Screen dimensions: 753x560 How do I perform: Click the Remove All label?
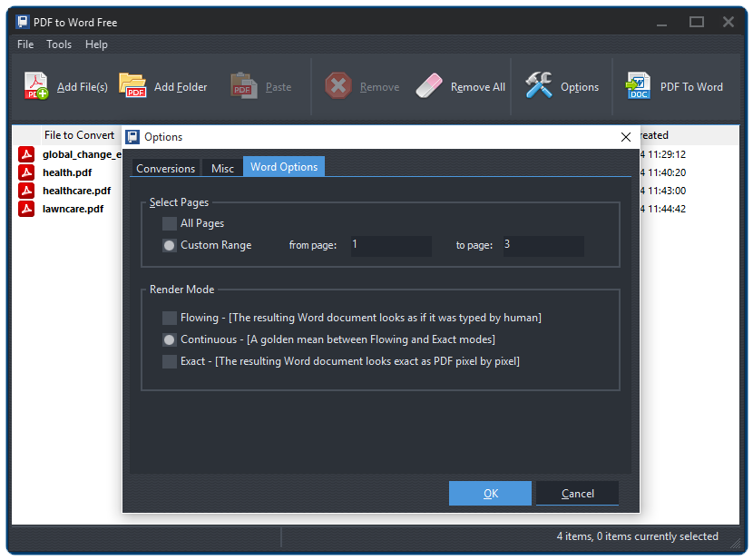(478, 87)
